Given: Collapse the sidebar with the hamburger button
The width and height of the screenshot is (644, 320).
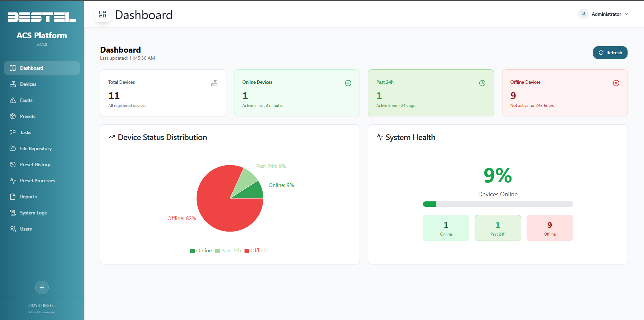Looking at the screenshot, I should pyautogui.click(x=42, y=287).
